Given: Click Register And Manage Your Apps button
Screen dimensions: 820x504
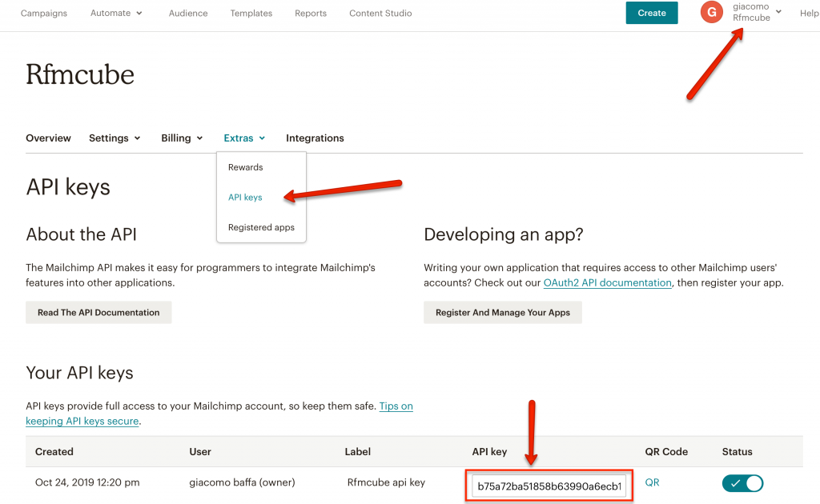Looking at the screenshot, I should click(503, 312).
